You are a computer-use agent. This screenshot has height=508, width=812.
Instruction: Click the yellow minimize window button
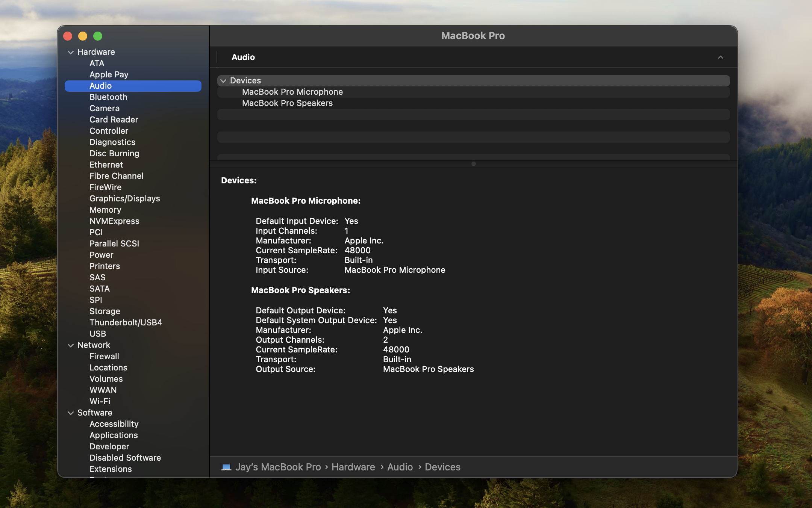point(83,36)
